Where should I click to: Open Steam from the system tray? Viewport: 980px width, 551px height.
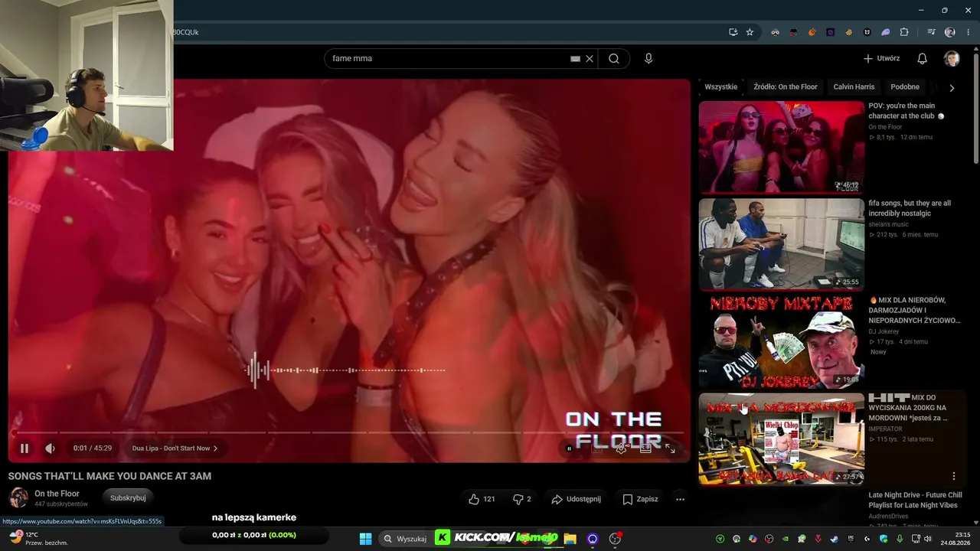(834, 539)
